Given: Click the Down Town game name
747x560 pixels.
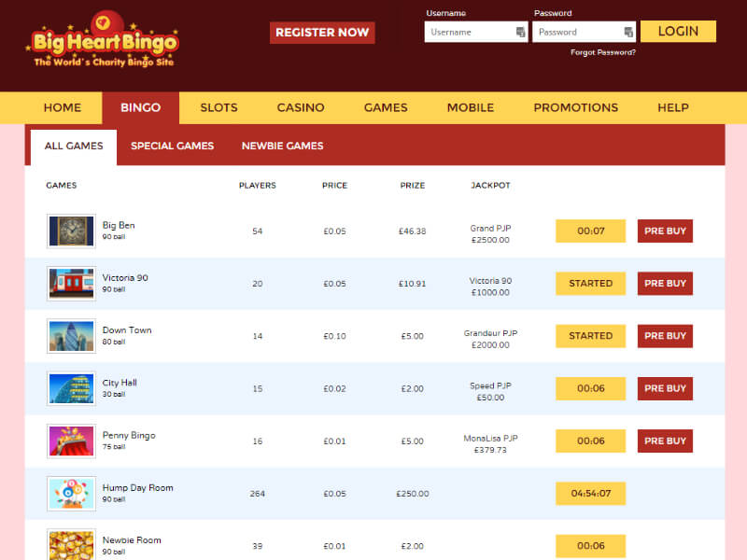Looking at the screenshot, I should coord(127,330).
